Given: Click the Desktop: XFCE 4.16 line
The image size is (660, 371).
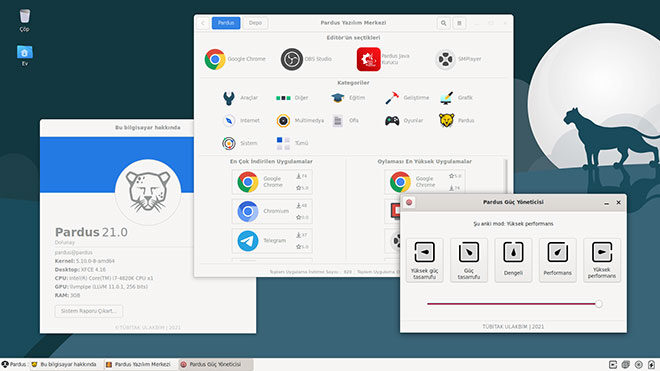Looking at the screenshot, I should click(x=80, y=270).
